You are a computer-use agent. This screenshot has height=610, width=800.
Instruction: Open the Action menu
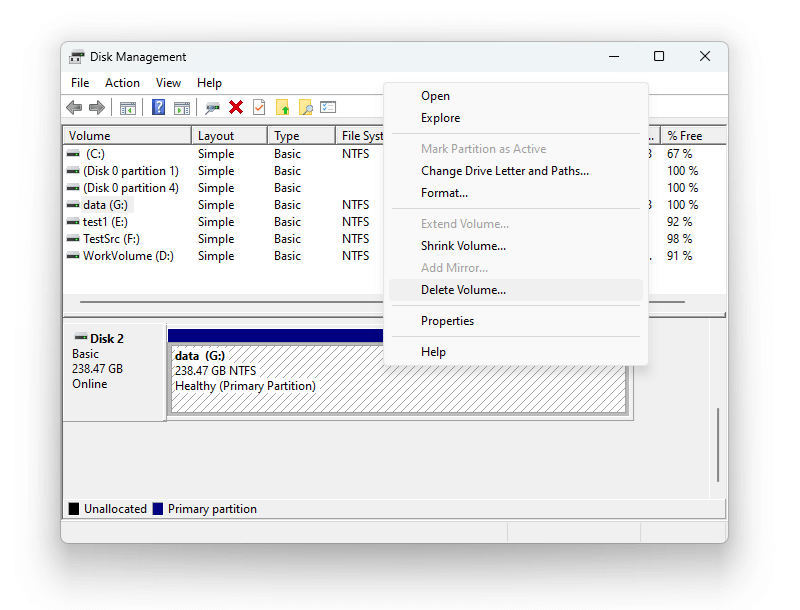tap(122, 83)
